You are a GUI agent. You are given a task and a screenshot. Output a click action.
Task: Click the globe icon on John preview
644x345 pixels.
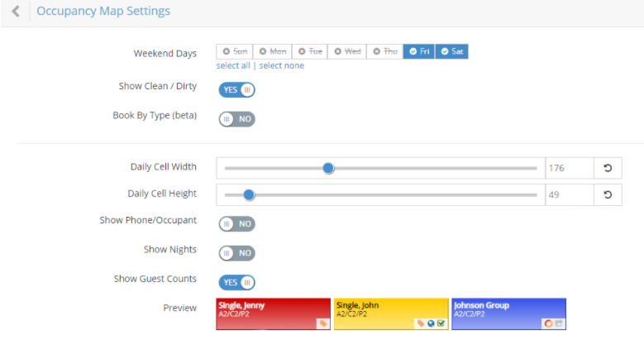coord(431,323)
